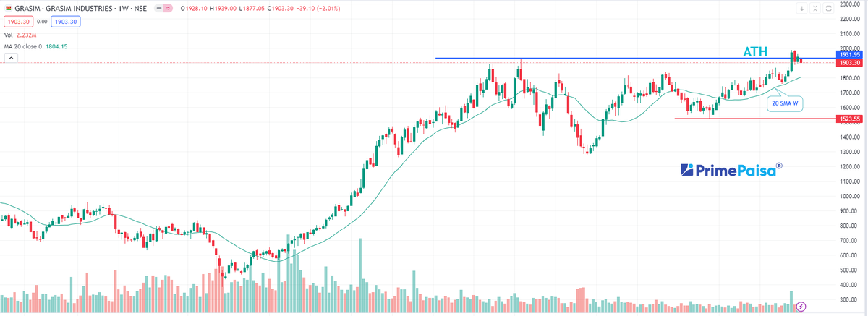This screenshot has width=868, height=316.
Task: Click the MA 20 close 0 indicator label
Action: 25,46
